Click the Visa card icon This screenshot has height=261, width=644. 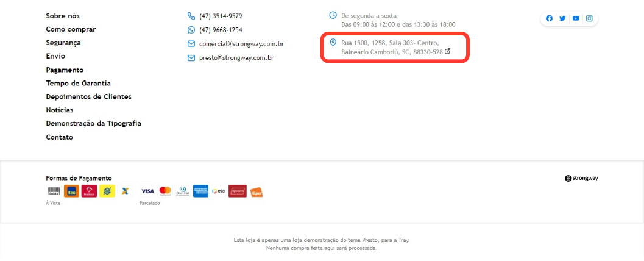147,191
